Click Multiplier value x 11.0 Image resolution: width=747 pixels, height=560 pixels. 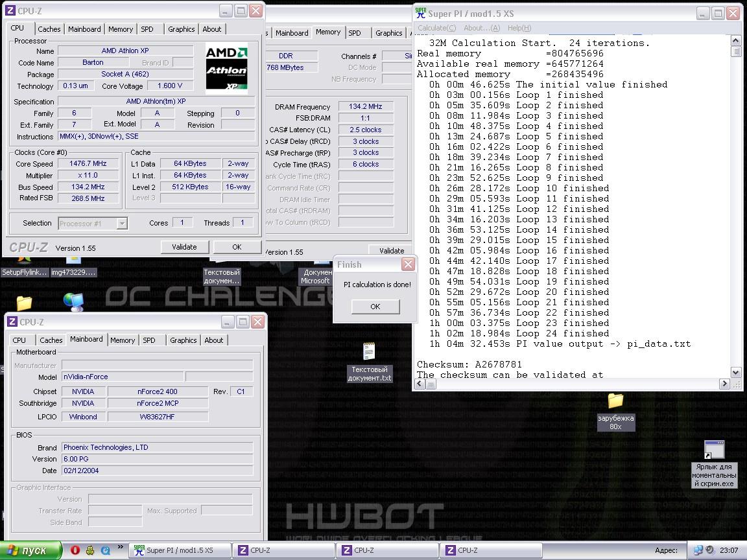point(88,175)
